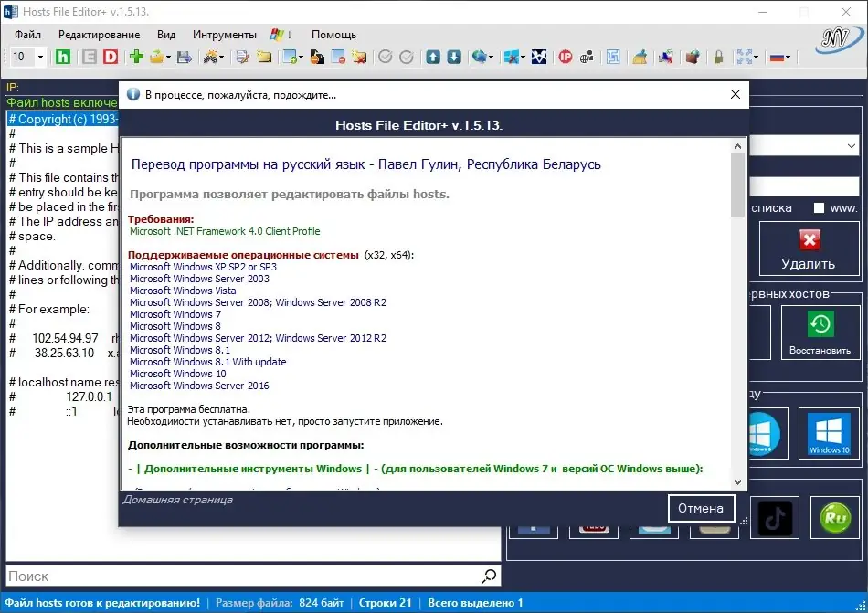
Task: Click the blue down arrow icon
Action: point(454,57)
